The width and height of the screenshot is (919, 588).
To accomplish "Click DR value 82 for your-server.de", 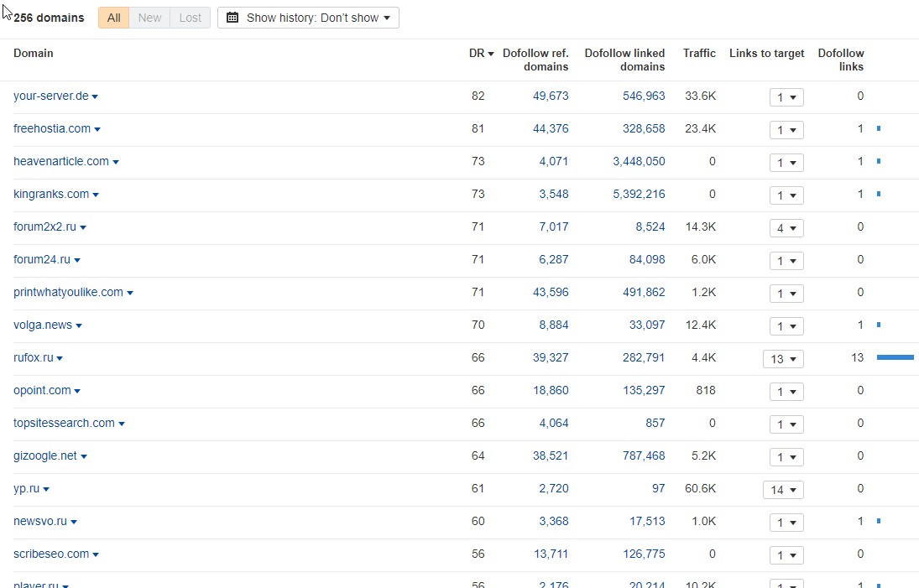I will pyautogui.click(x=478, y=96).
